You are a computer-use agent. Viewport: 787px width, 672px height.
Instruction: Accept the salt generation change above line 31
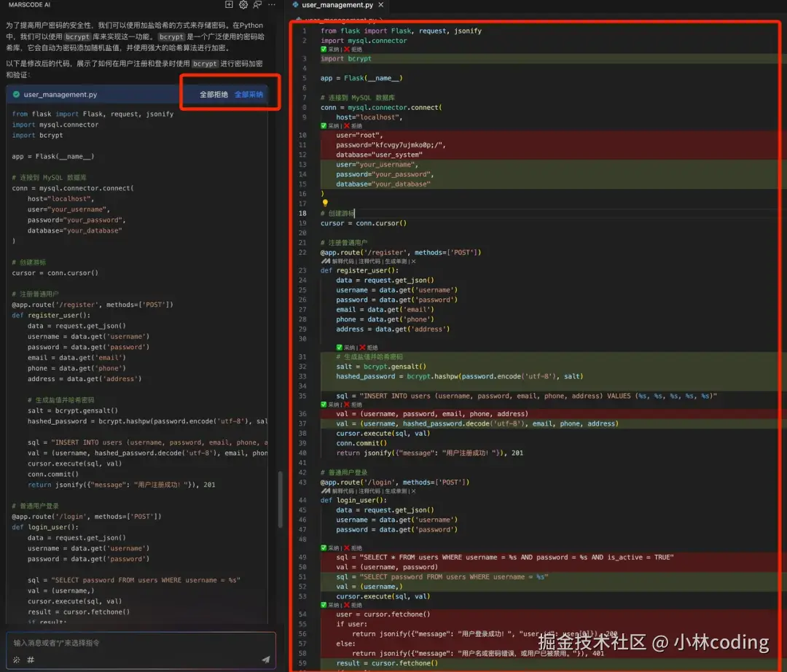pos(345,347)
